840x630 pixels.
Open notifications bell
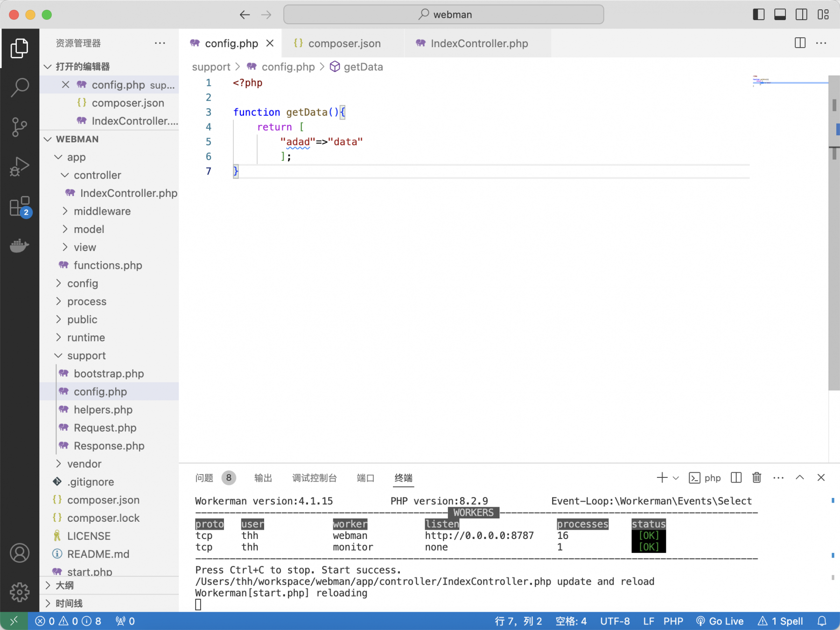tap(822, 621)
